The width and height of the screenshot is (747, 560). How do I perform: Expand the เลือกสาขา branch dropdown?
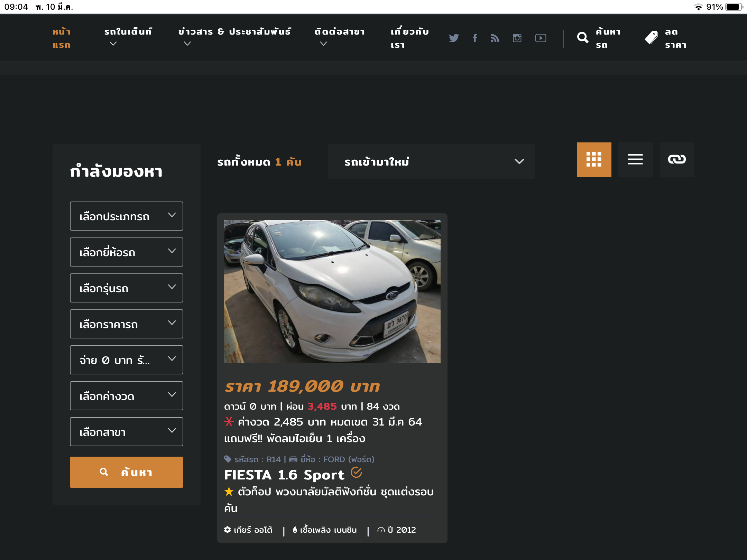[x=126, y=432]
